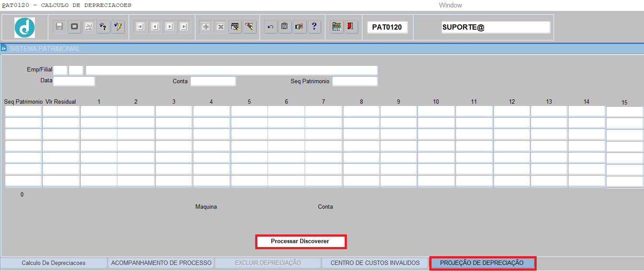Exit the form using red door icon
The height and width of the screenshot is (271, 644).
point(351,27)
